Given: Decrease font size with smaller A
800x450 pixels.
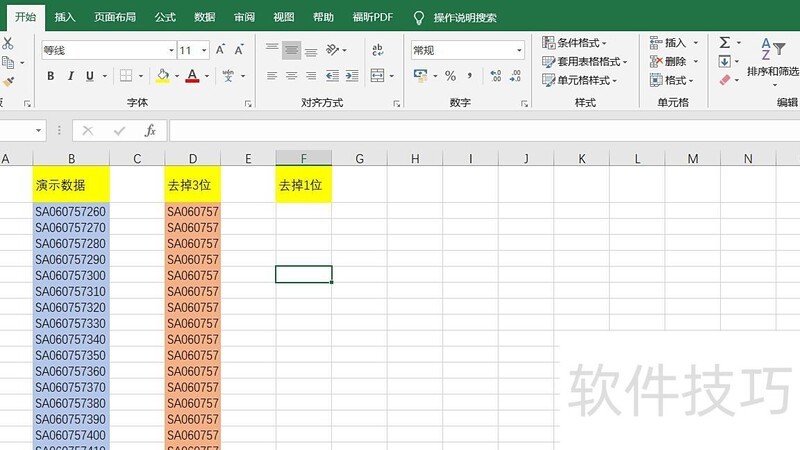Looking at the screenshot, I should [x=239, y=49].
